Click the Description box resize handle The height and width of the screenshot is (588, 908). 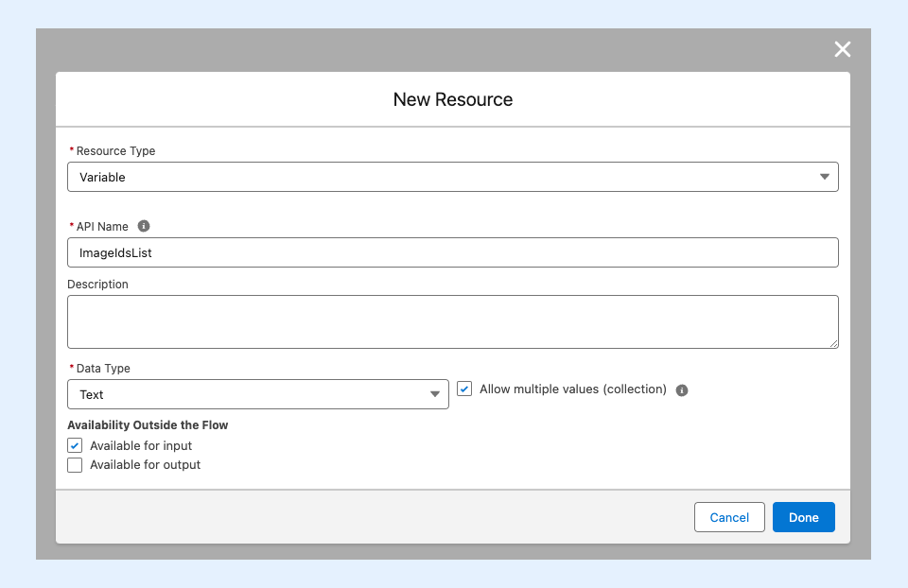833,343
